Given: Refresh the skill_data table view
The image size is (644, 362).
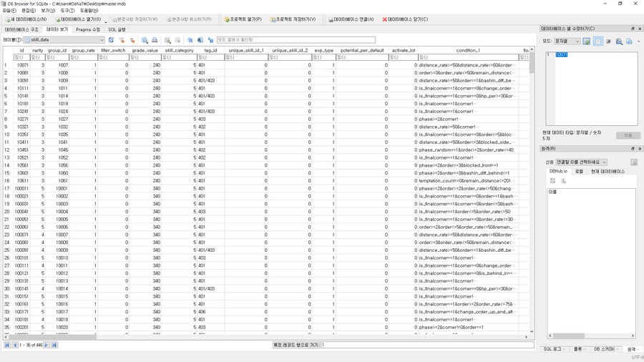Looking at the screenshot, I should tap(111, 40).
